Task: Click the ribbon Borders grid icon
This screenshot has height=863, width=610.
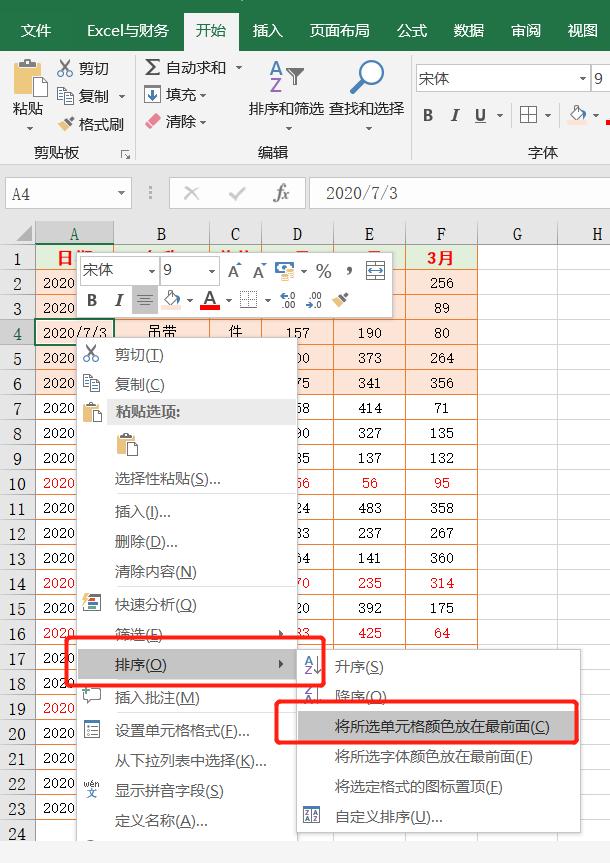Action: point(528,115)
